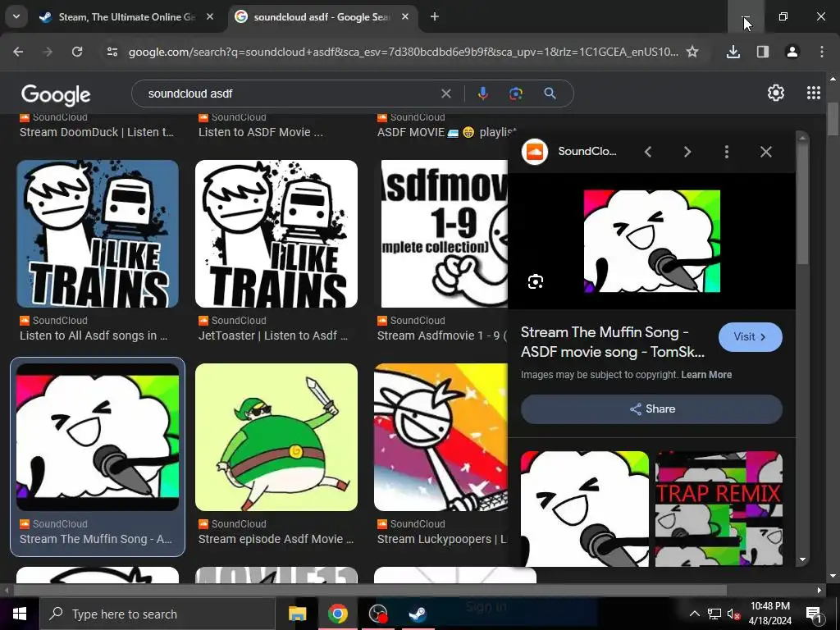This screenshot has width=840, height=630.
Task: Open Chrome from the taskbar
Action: 337,614
